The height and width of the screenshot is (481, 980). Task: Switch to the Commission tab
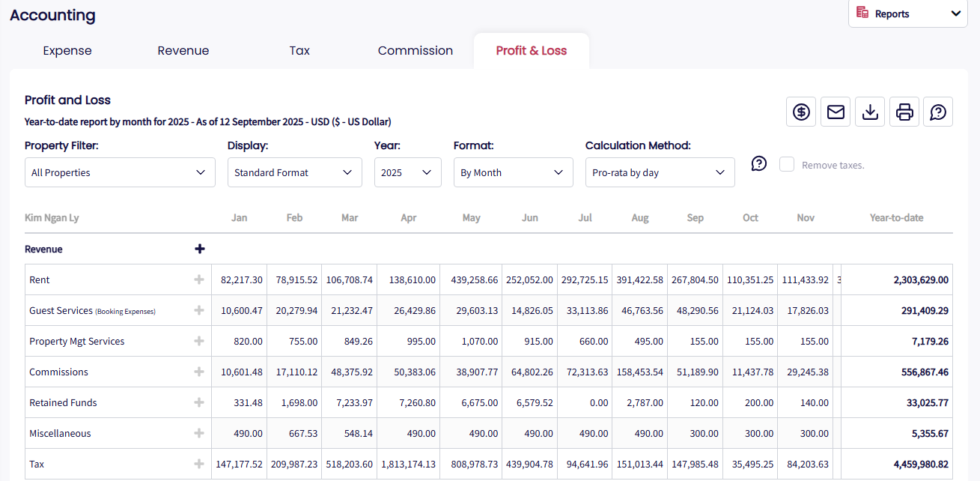pos(416,51)
